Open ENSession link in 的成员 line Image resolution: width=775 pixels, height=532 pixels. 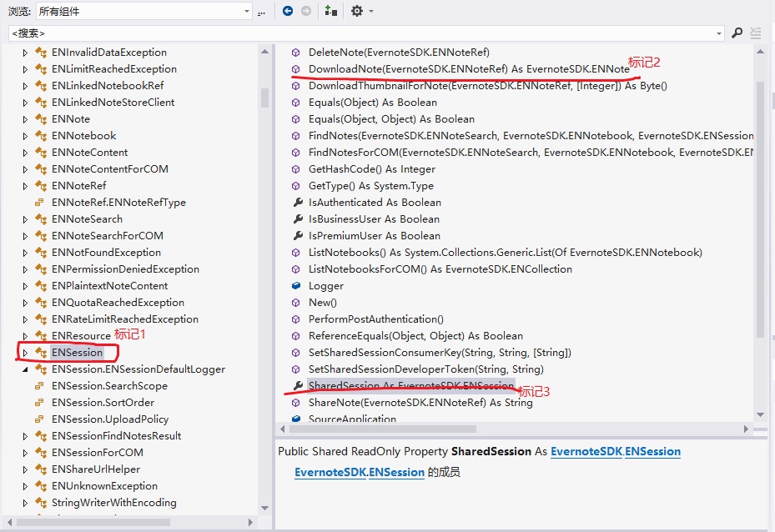[396, 472]
